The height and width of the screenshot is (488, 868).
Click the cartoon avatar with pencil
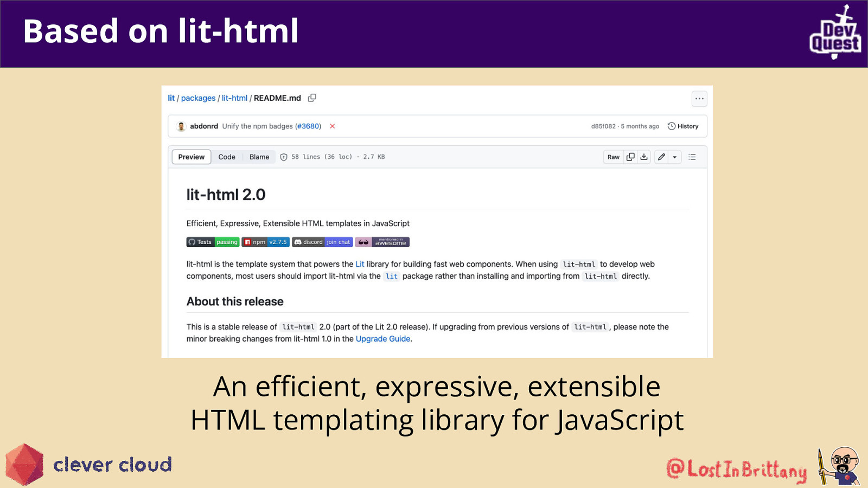[x=840, y=466]
